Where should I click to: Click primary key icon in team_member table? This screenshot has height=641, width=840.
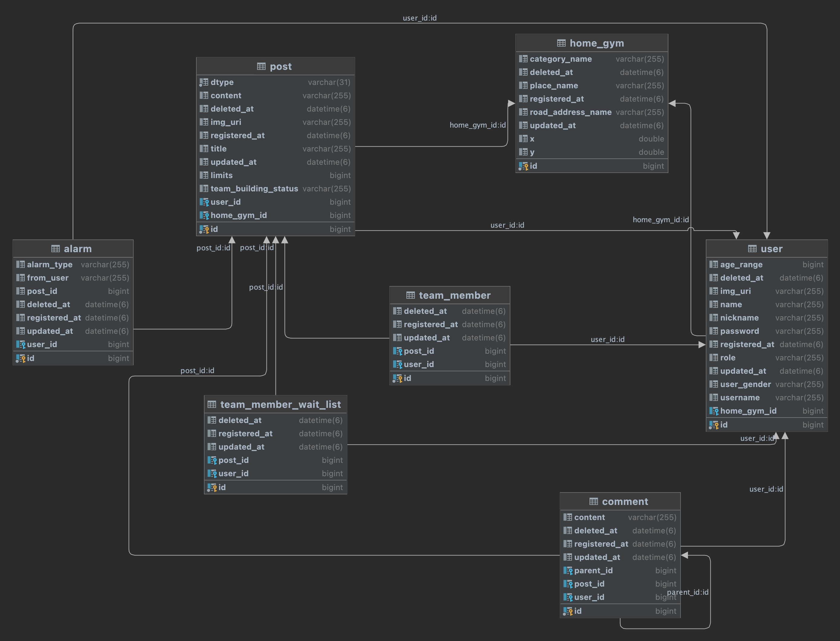397,379
